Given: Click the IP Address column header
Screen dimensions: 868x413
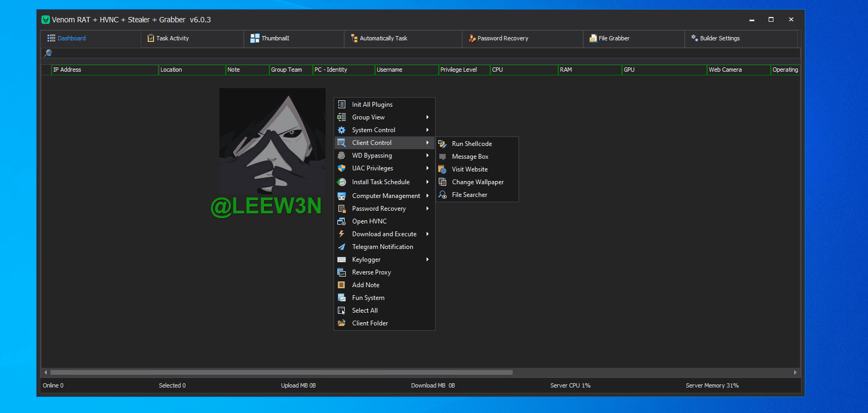Looking at the screenshot, I should (x=67, y=70).
